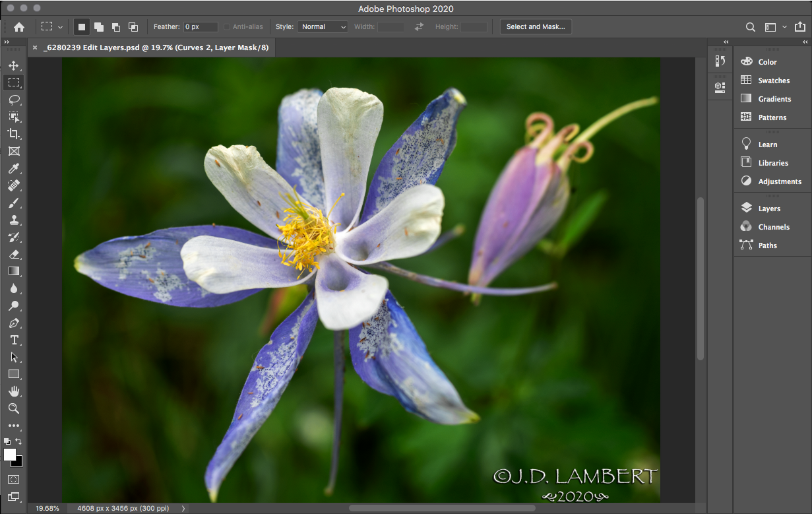Toggle Quick Mask mode
Viewport: 812px width, 514px height.
15,479
